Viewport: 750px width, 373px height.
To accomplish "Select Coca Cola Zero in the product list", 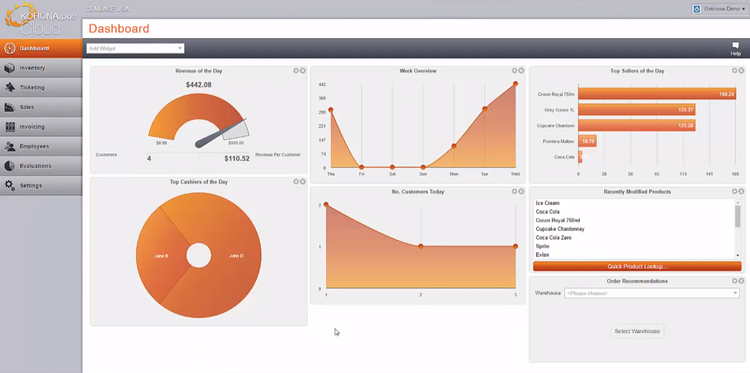I will point(553,238).
